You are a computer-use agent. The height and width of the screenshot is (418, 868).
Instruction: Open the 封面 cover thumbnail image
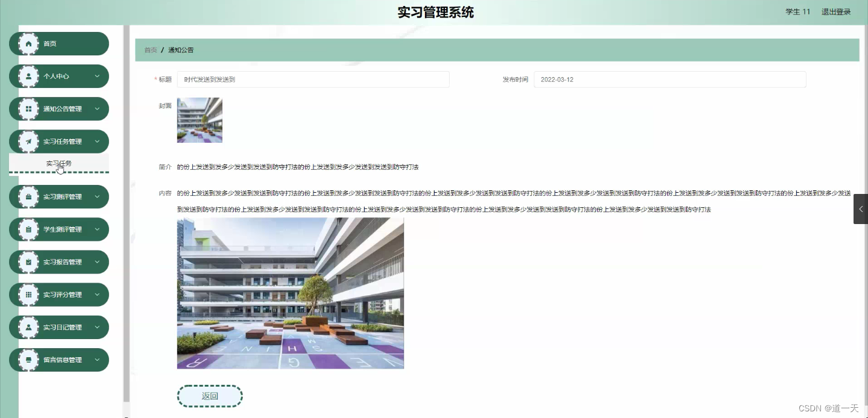point(199,120)
